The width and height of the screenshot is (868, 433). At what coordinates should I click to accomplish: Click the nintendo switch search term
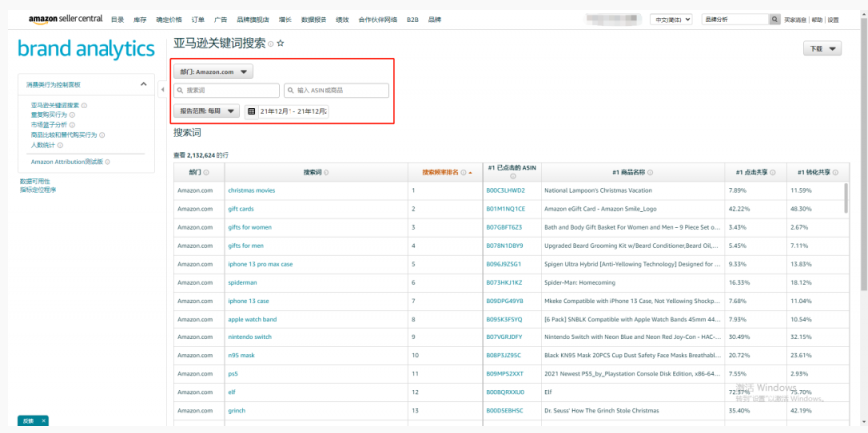(250, 337)
